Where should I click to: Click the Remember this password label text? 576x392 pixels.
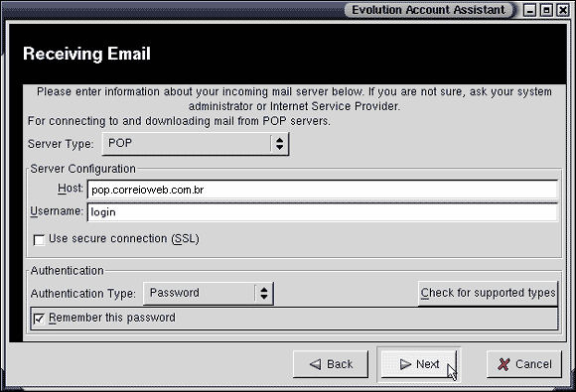click(x=112, y=318)
